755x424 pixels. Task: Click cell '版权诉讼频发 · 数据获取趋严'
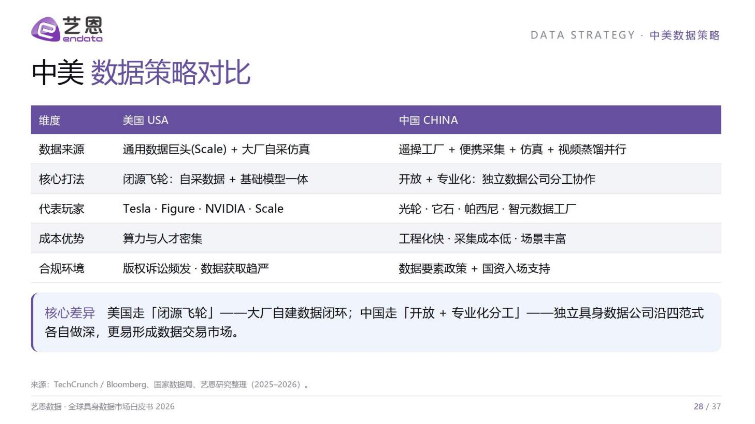click(x=195, y=269)
